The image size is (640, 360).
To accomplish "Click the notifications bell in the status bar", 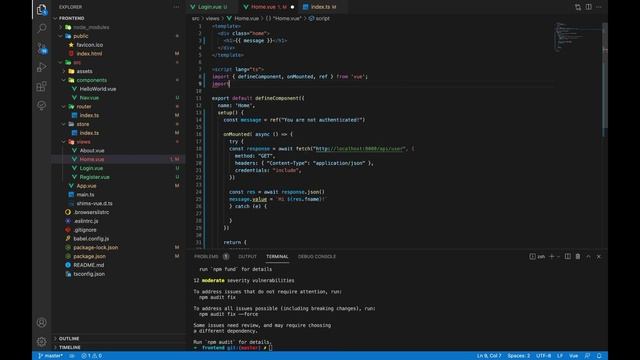I will tap(599, 356).
